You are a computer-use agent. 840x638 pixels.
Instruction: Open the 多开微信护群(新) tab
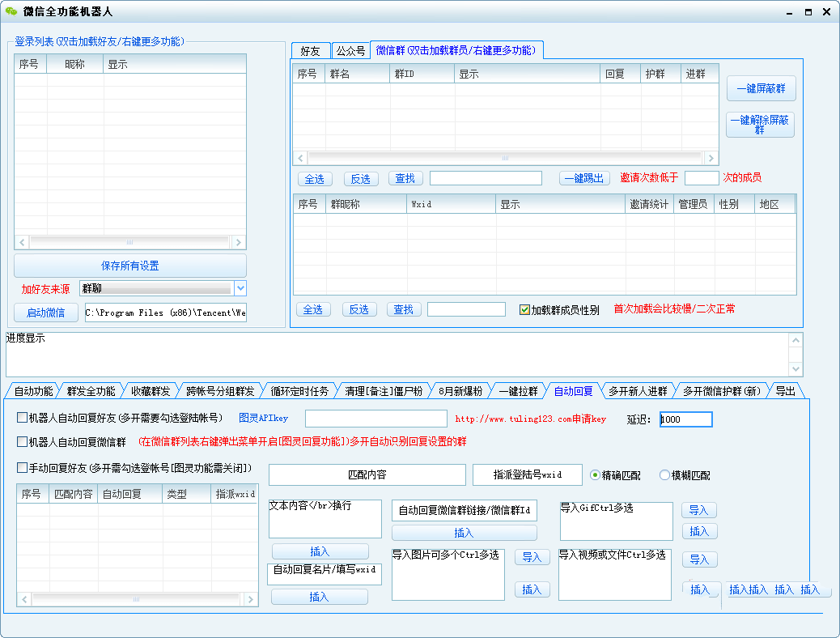[722, 391]
